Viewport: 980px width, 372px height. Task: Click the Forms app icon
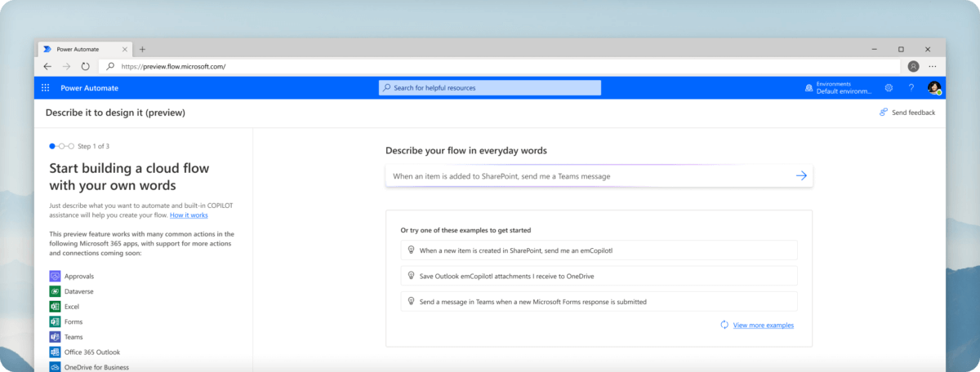point(55,321)
